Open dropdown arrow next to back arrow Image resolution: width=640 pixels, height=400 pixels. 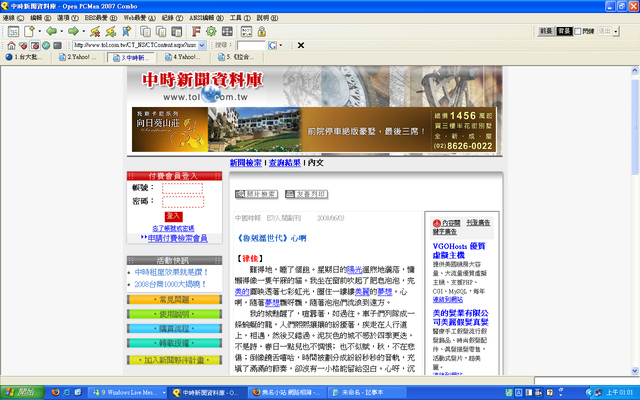click(x=62, y=31)
